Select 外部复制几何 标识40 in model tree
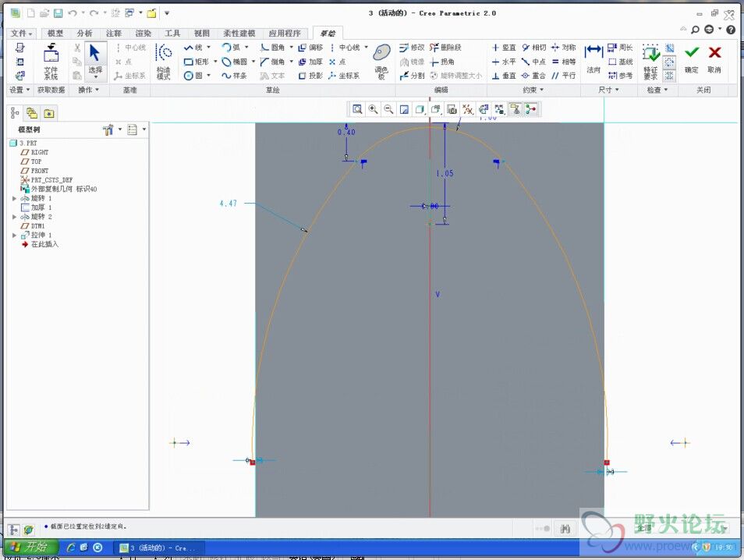This screenshot has height=560, width=744. [x=58, y=189]
